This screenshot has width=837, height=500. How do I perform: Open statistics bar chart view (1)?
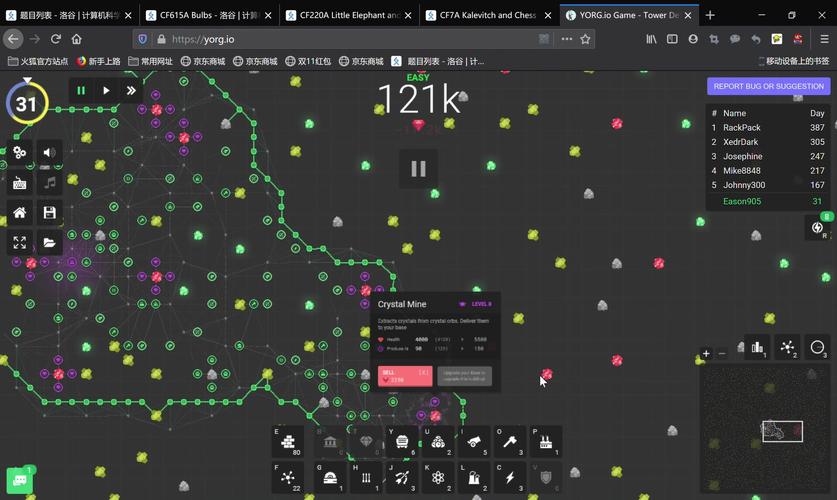(x=757, y=347)
